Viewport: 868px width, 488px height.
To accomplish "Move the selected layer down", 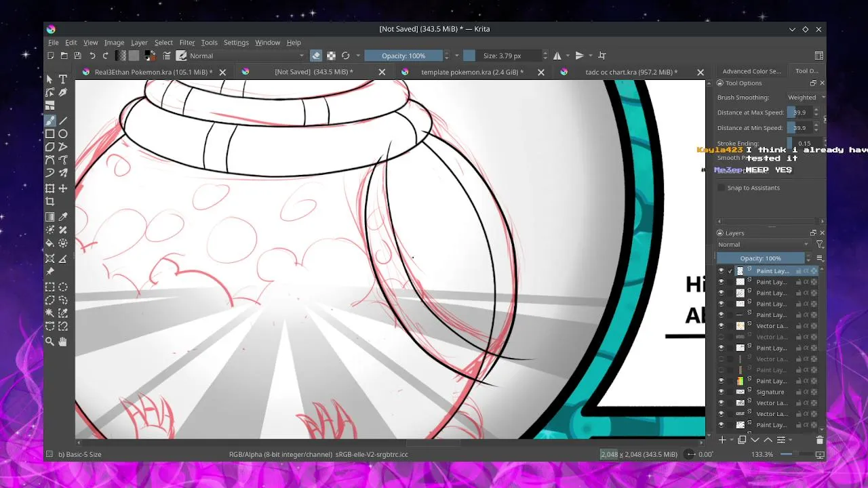I will coord(755,440).
